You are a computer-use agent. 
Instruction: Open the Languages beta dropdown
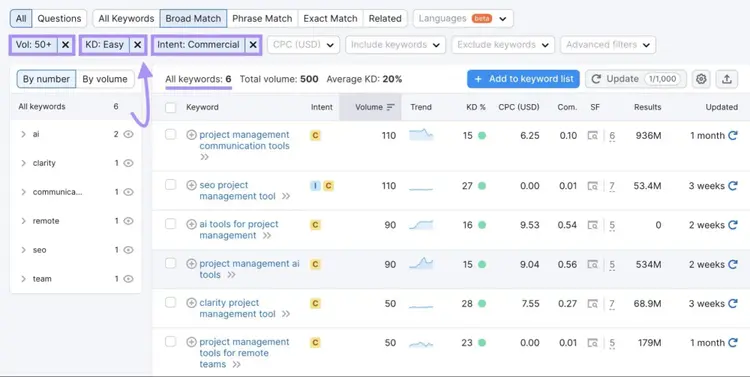point(463,19)
